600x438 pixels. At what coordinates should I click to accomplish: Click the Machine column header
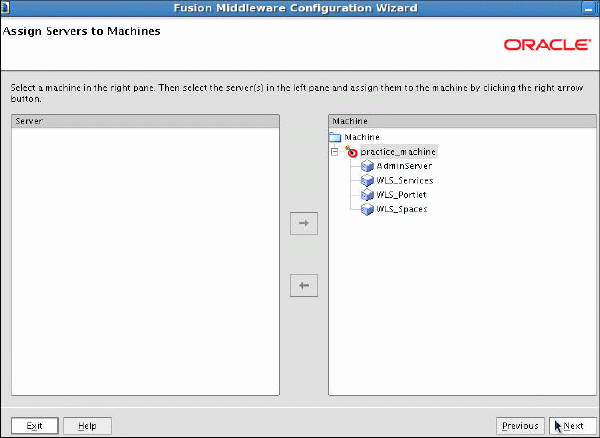tap(462, 121)
